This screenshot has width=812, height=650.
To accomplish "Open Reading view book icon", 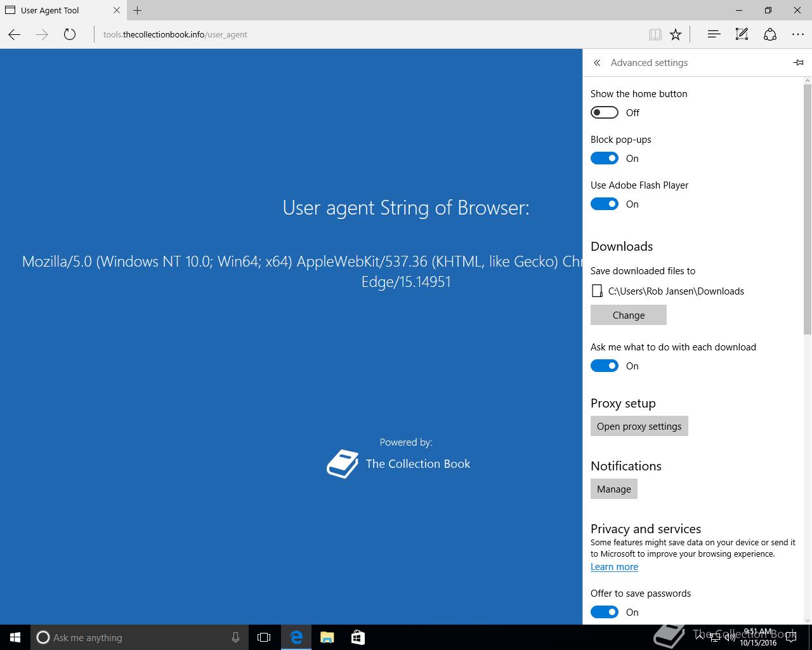I will point(655,35).
